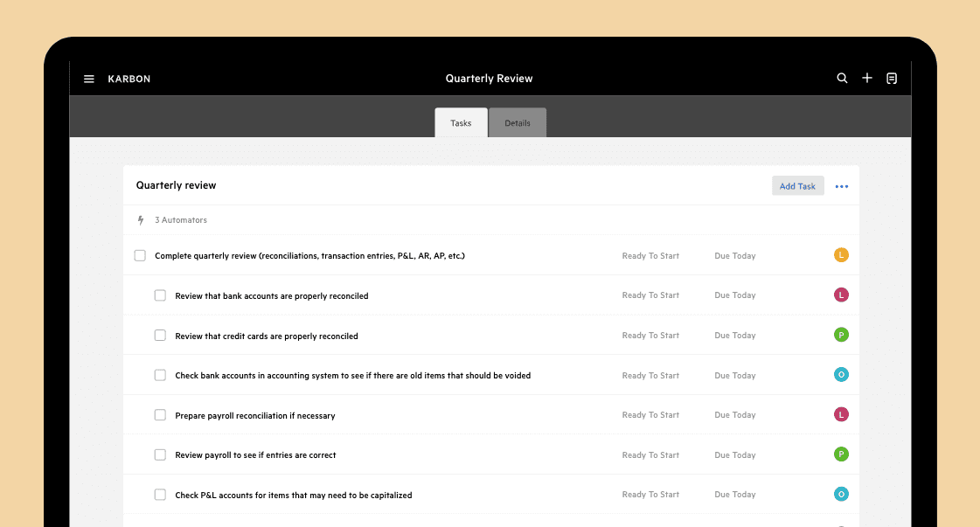The image size is (980, 527).
Task: Tick the Check P&L accounts capitalized checkbox
Action: click(160, 495)
